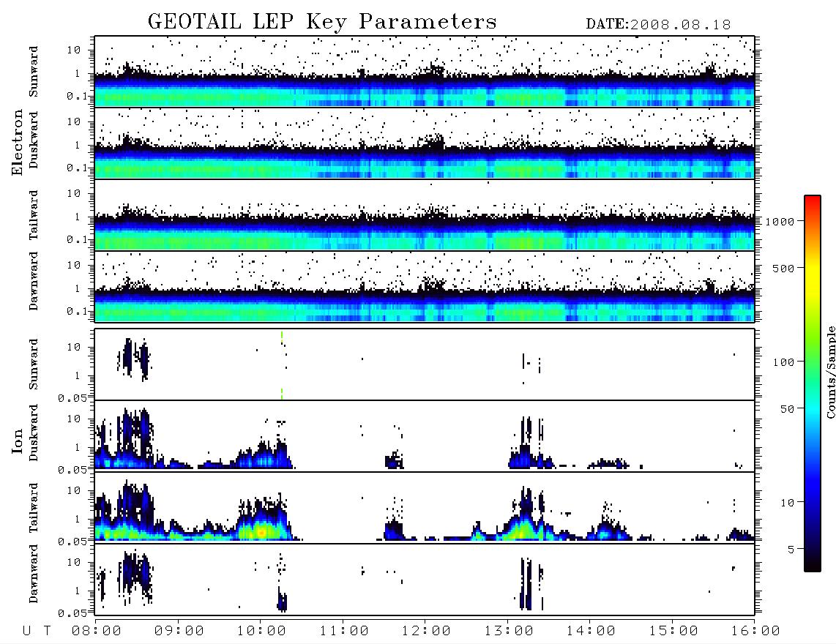Screen dimensions: 836x644
Task: Click the black bottom of the colorbar
Action: [813, 563]
